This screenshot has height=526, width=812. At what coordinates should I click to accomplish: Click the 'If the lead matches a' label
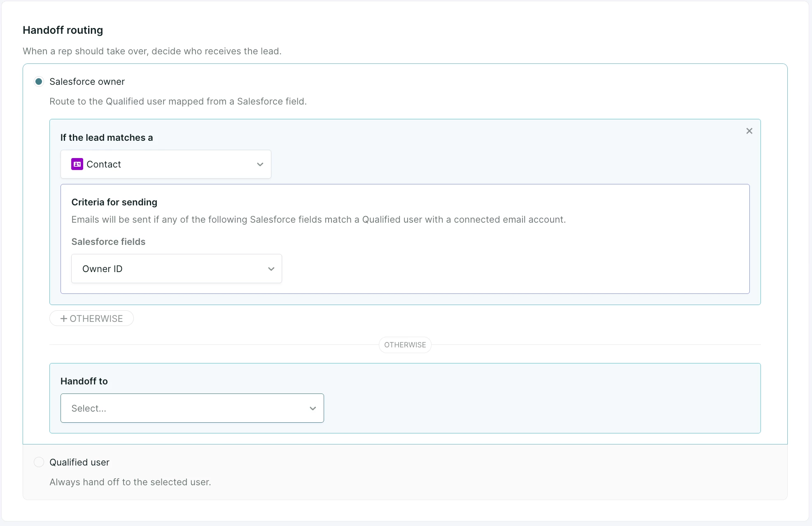point(107,137)
